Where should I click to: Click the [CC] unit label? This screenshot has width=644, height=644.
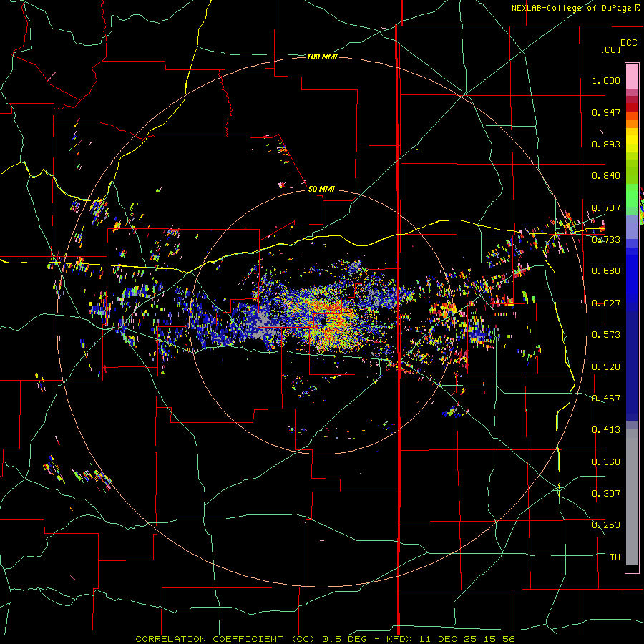[x=610, y=49]
